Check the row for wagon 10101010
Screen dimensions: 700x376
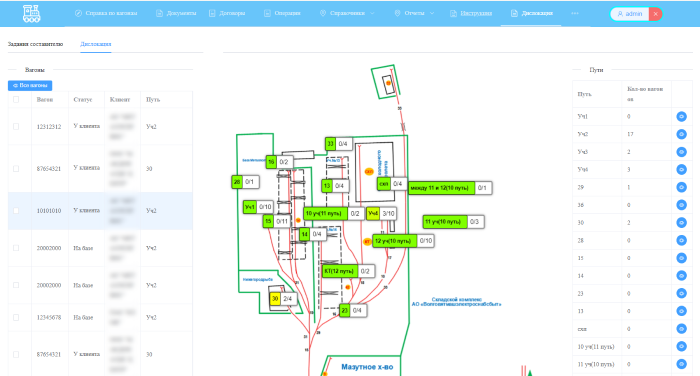click(16, 210)
